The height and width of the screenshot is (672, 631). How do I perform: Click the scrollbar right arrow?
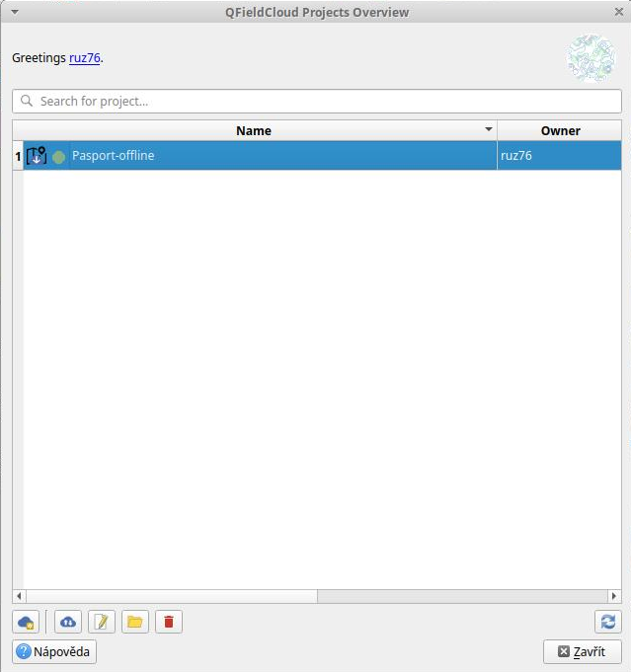(614, 596)
